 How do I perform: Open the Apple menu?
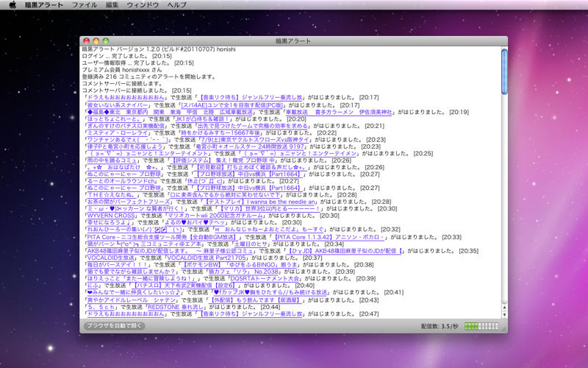point(12,5)
